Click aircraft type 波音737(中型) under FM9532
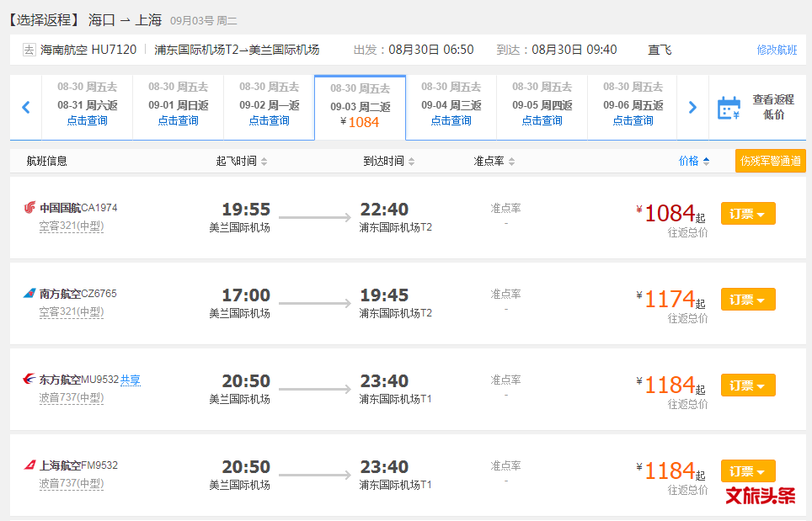Screen dimensions: 812x521 click(x=72, y=484)
